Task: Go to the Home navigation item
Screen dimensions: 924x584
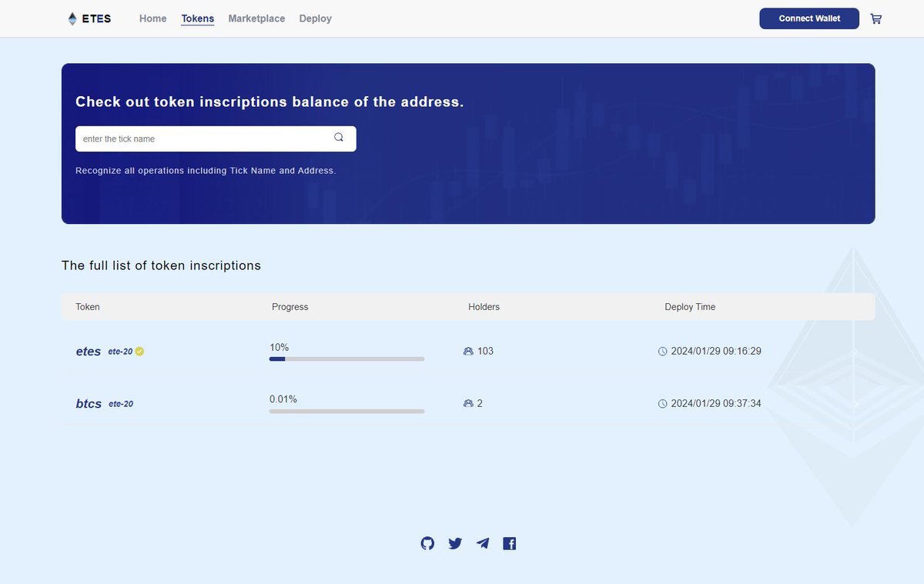Action: click(152, 18)
